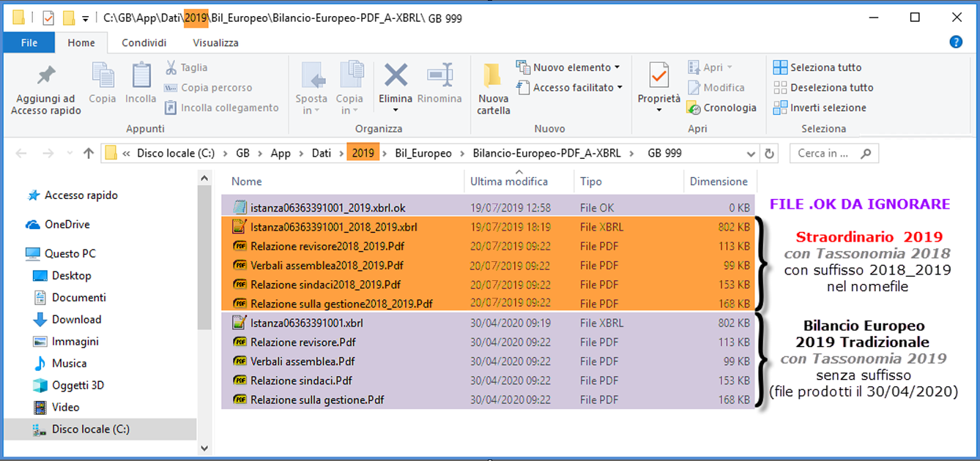Select OneDrive in navigation pane
Screen dimensions: 980x461
[57, 225]
